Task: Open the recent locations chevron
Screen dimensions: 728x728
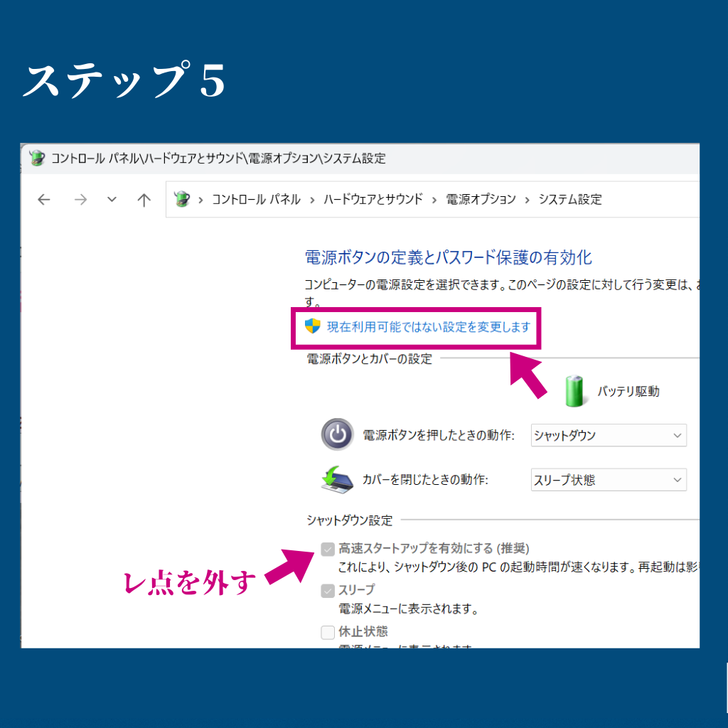Action: tap(112, 200)
